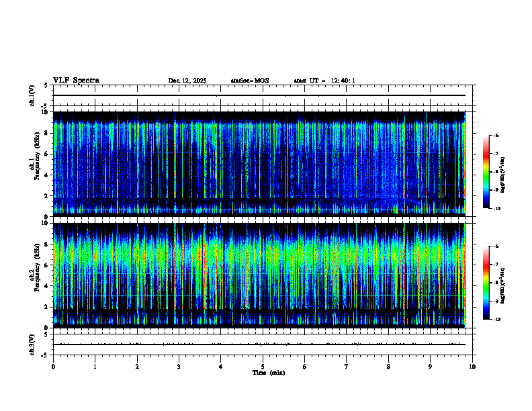Click the "-5" tick on ch.3(V) axis
Viewport: 532px width, 411px height.
click(45, 355)
